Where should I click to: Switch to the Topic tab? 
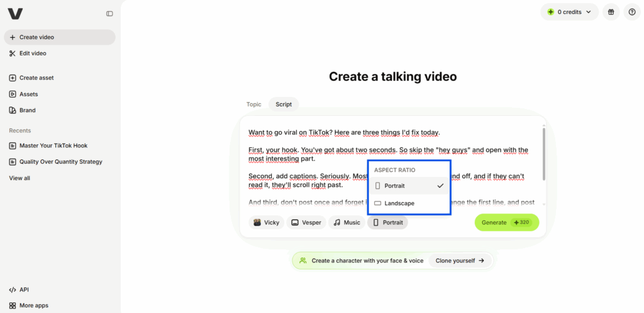(x=254, y=105)
